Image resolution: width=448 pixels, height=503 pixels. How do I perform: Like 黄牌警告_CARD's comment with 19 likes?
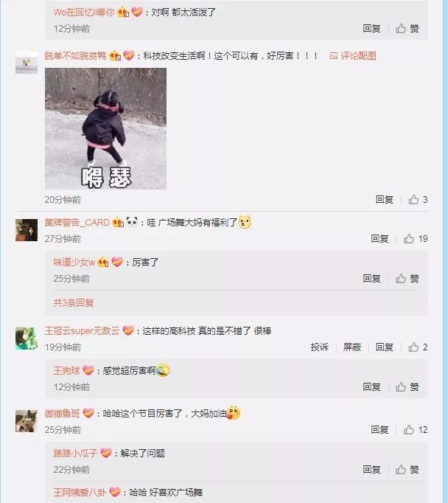click(x=416, y=238)
